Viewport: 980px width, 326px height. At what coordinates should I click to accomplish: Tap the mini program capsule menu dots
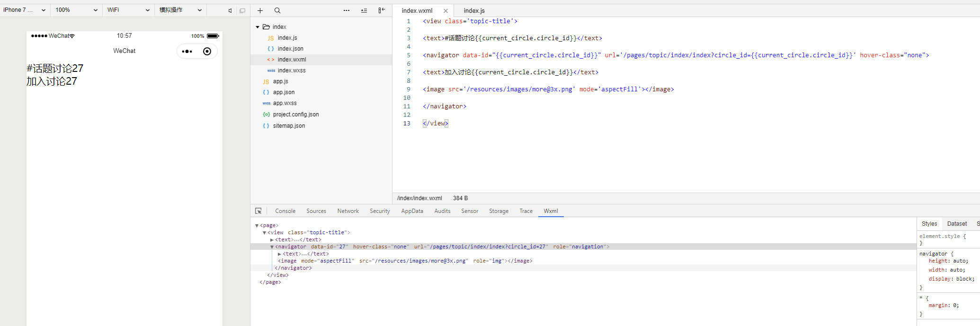pos(187,51)
